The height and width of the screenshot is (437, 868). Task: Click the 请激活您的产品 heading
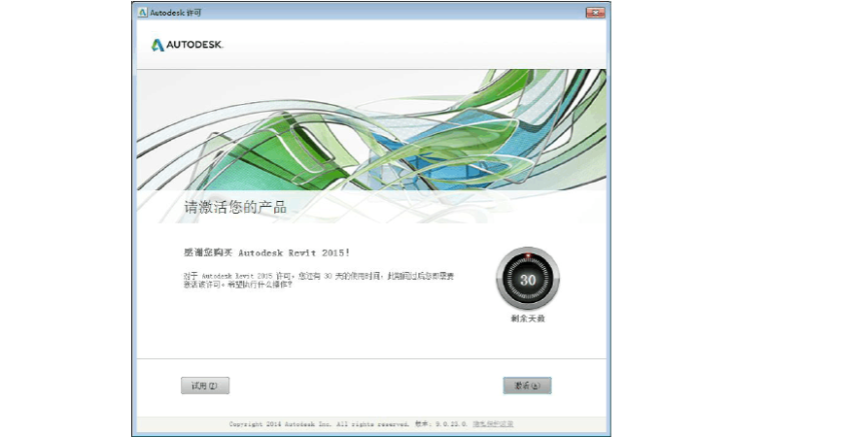(235, 208)
